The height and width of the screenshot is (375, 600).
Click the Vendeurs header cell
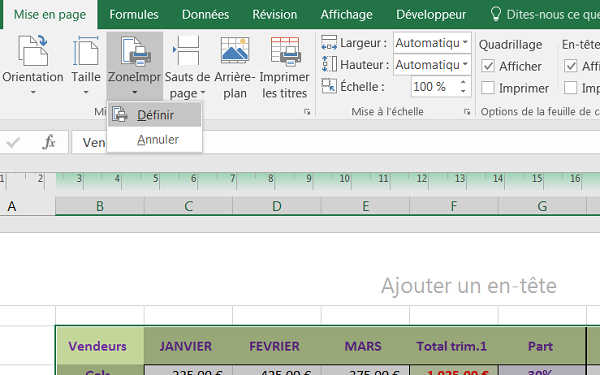(x=100, y=346)
